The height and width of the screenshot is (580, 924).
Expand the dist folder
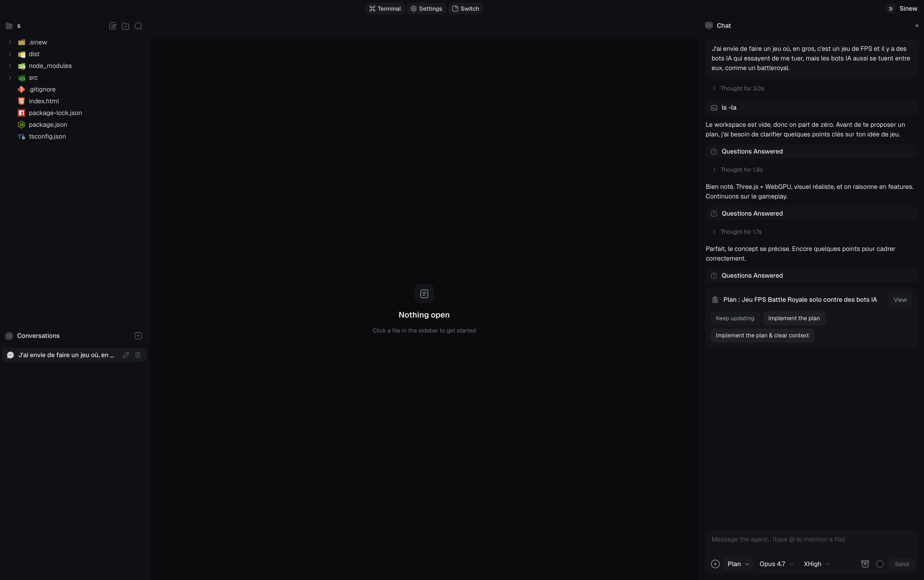click(x=10, y=54)
